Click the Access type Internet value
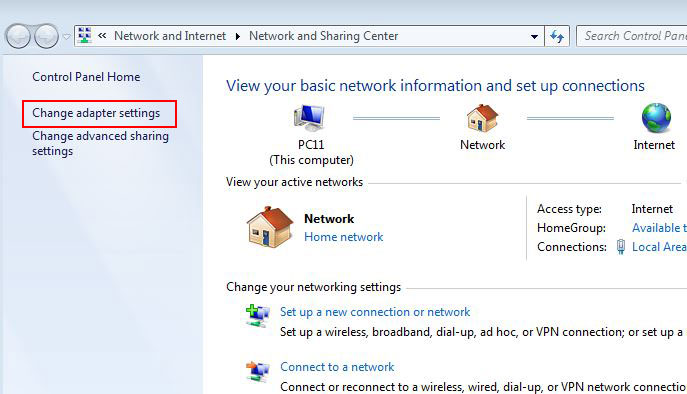 pos(652,209)
